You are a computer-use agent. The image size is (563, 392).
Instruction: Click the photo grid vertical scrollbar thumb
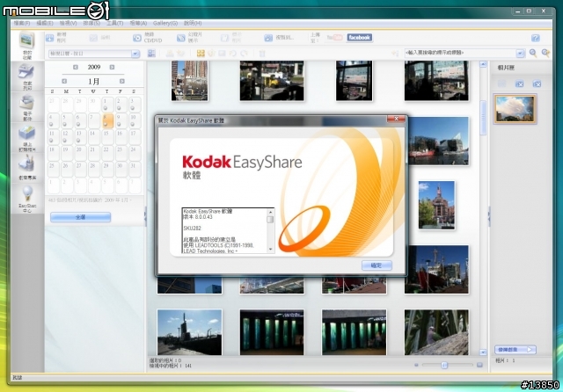tap(483, 118)
